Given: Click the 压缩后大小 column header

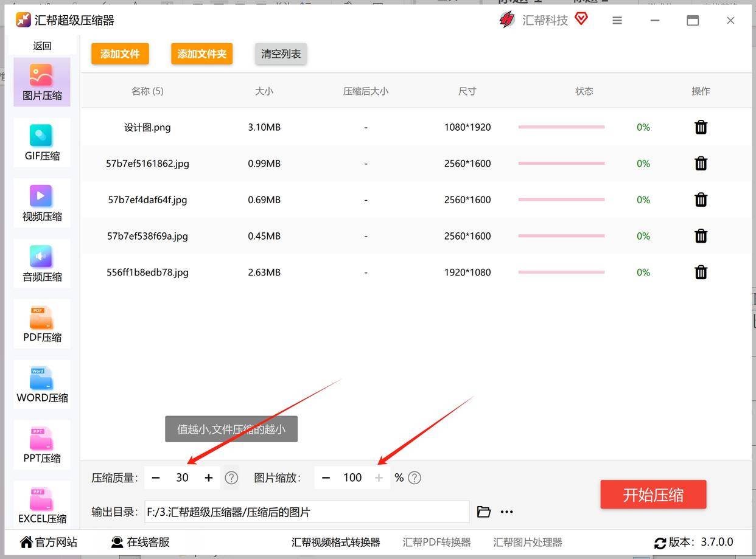Looking at the screenshot, I should click(x=365, y=91).
